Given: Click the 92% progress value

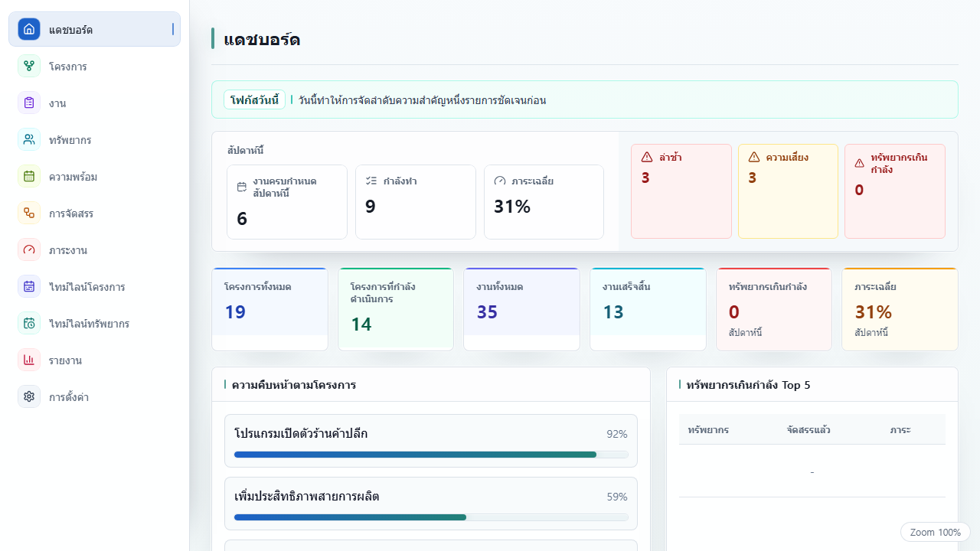Looking at the screenshot, I should click(617, 434).
